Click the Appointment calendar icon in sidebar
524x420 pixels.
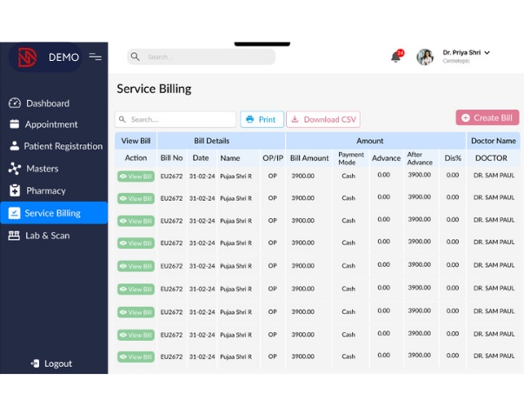pyautogui.click(x=15, y=124)
